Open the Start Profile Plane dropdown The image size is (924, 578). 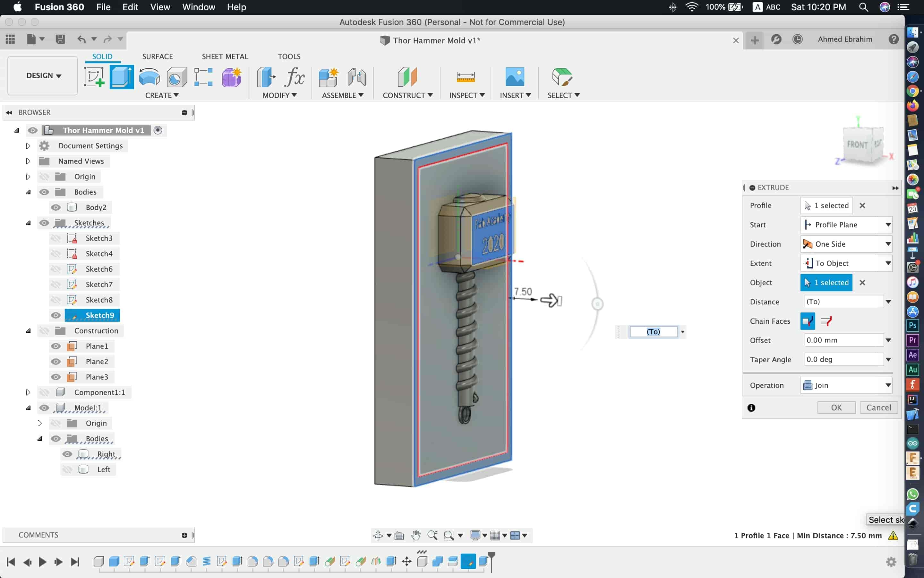coord(846,225)
